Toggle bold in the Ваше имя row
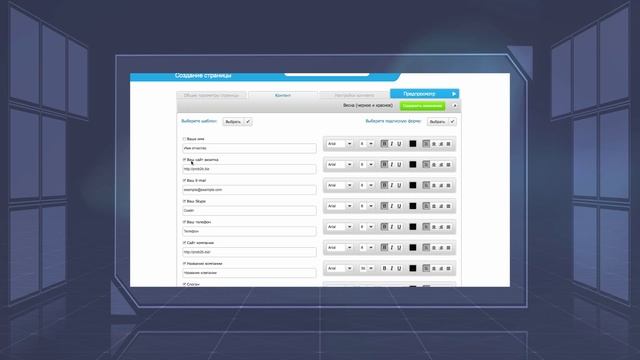Image resolution: width=640 pixels, height=360 pixels. (384, 144)
